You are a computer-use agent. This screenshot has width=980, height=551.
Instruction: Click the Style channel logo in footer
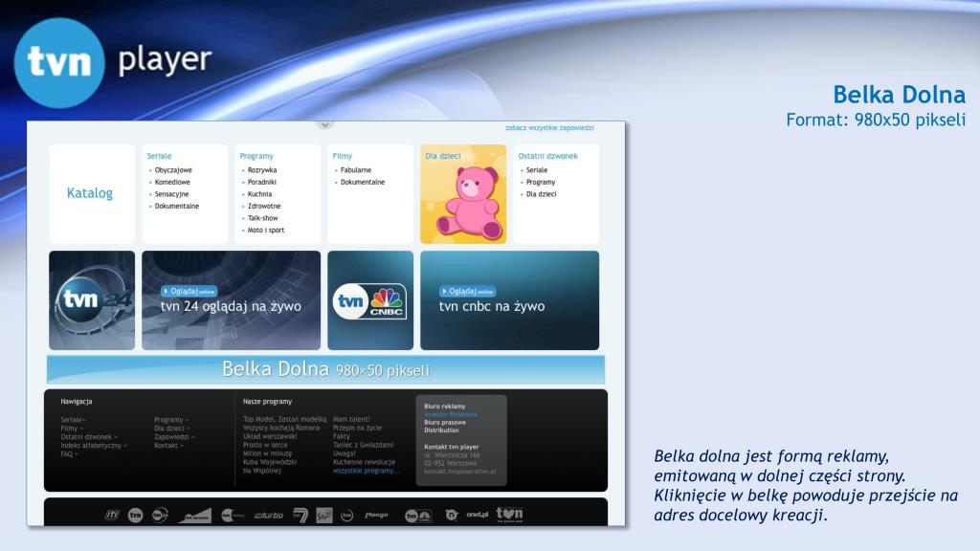pos(323,515)
